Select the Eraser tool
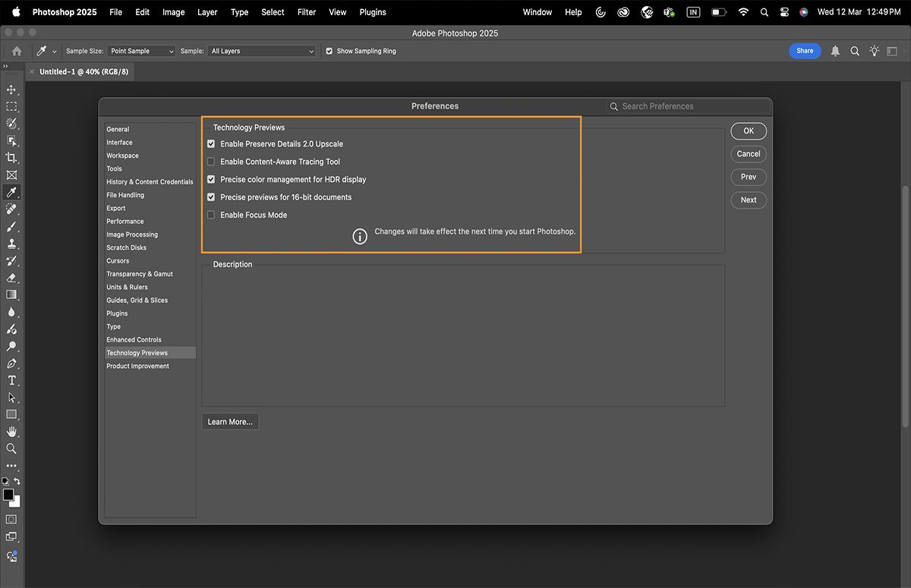The width and height of the screenshot is (911, 588). tap(11, 278)
